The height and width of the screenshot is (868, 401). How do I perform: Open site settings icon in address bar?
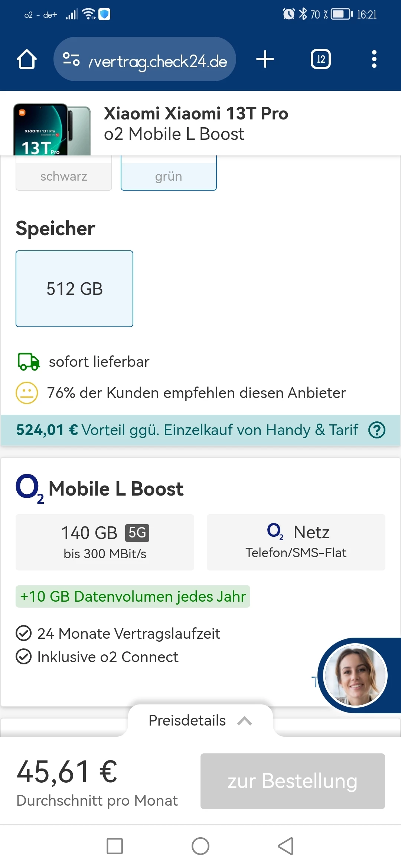tap(71, 59)
